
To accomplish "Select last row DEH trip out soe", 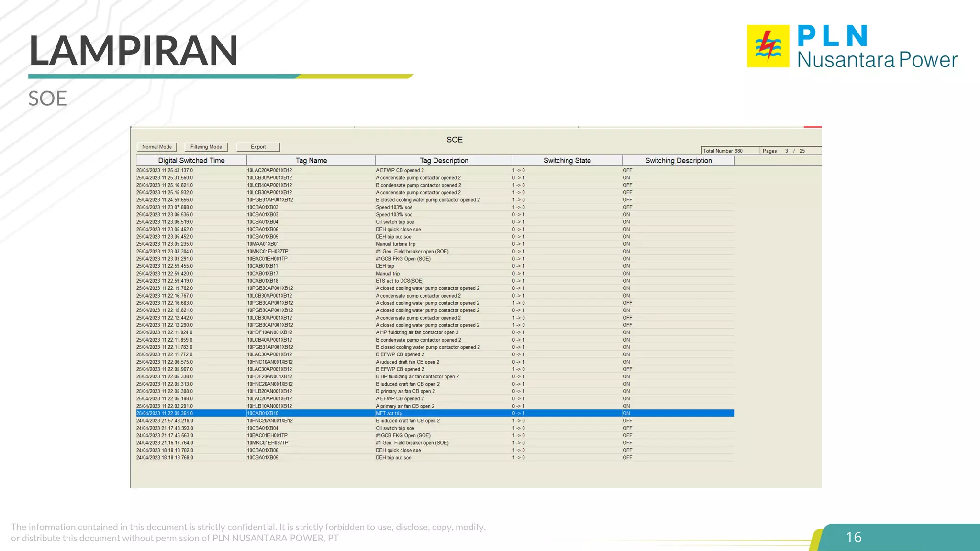I will pyautogui.click(x=393, y=458).
